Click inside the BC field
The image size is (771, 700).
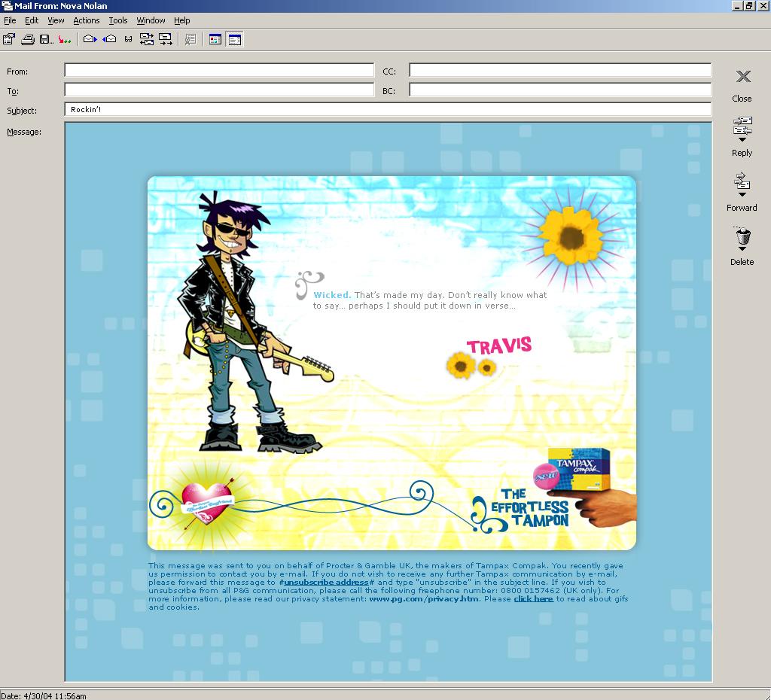pos(560,90)
